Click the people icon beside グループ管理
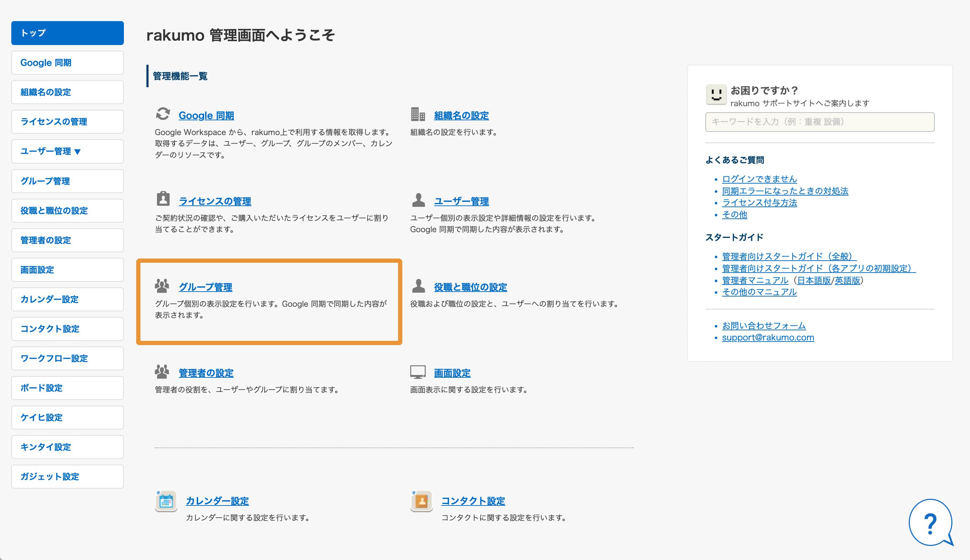The image size is (970, 560). [162, 285]
